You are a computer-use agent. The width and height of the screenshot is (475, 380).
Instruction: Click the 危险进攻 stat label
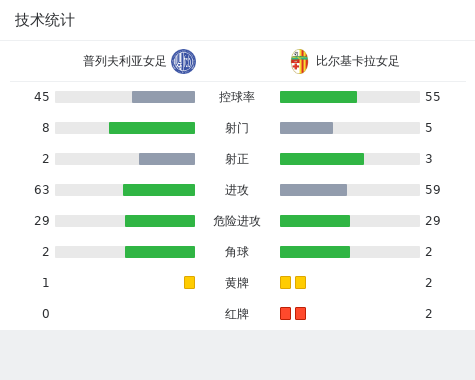237,221
